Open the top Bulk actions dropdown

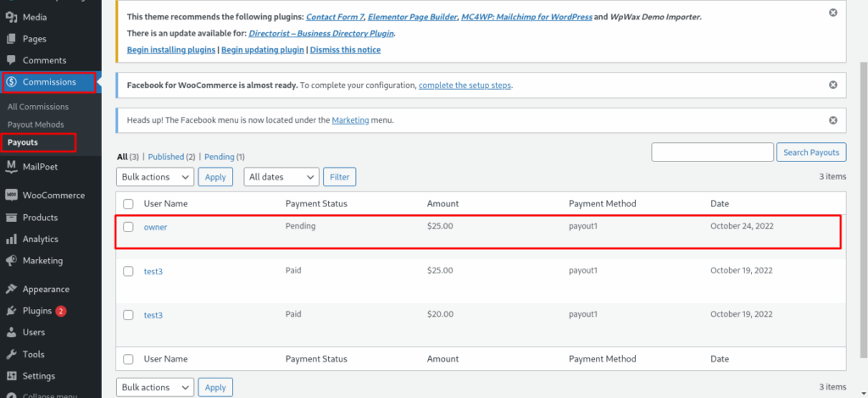(155, 177)
